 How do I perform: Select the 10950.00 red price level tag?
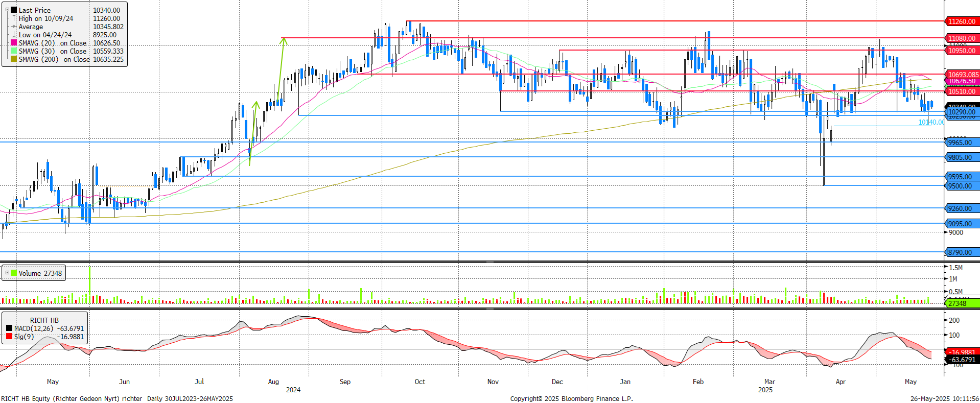pos(963,51)
